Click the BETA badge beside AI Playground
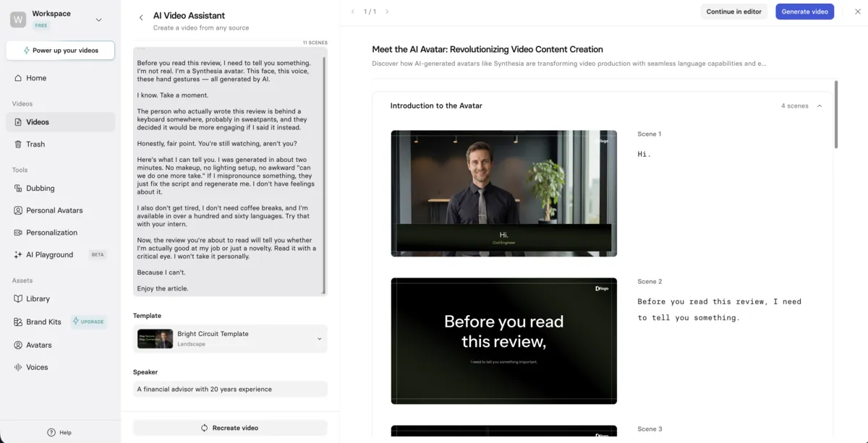This screenshot has width=868, height=443. (x=97, y=254)
